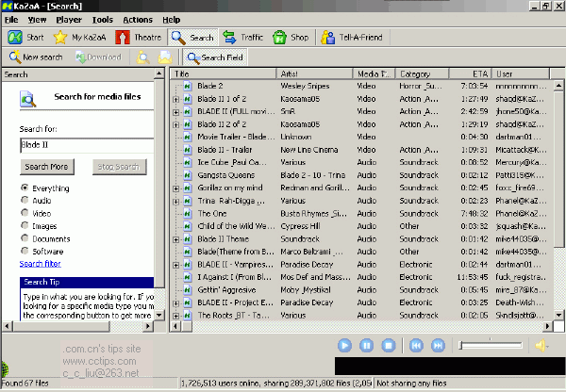Choose the Software search type
Image resolution: width=566 pixels, height=392 pixels.
pyautogui.click(x=25, y=252)
